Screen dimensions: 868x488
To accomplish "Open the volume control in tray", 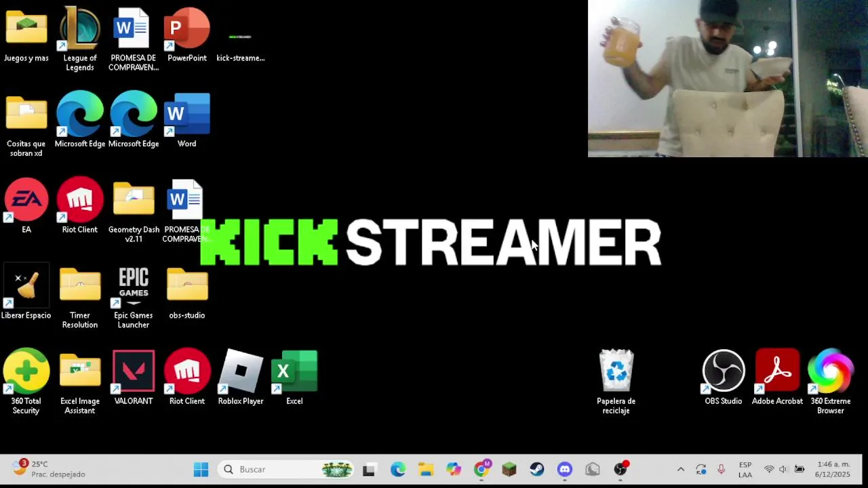I will [x=783, y=469].
